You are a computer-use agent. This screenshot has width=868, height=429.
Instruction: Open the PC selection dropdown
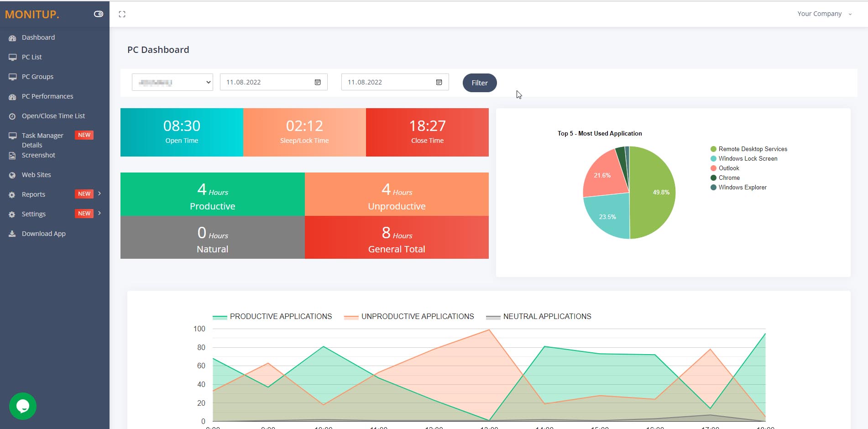point(173,82)
